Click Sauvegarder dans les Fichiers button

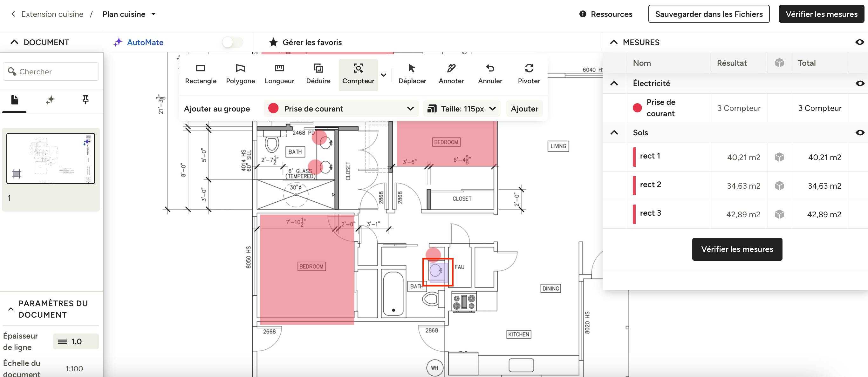709,14
